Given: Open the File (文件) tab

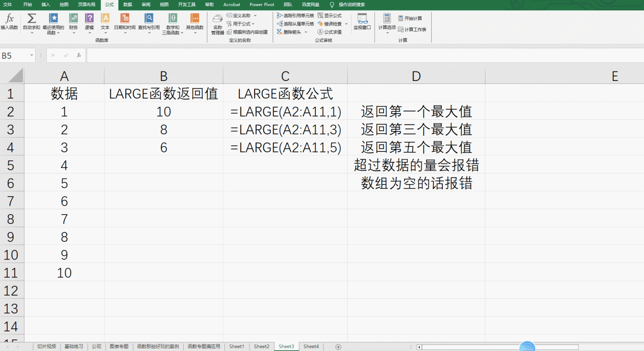Looking at the screenshot, I should (x=8, y=5).
